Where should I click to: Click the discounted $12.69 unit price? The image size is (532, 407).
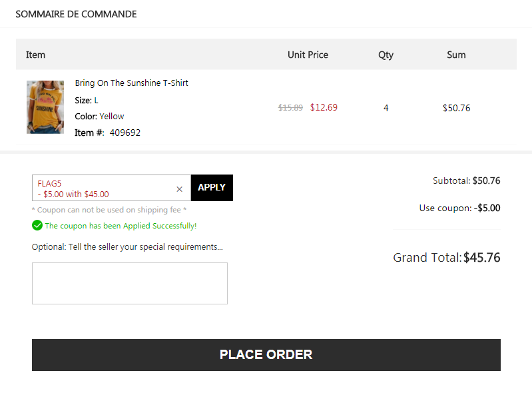pos(324,108)
